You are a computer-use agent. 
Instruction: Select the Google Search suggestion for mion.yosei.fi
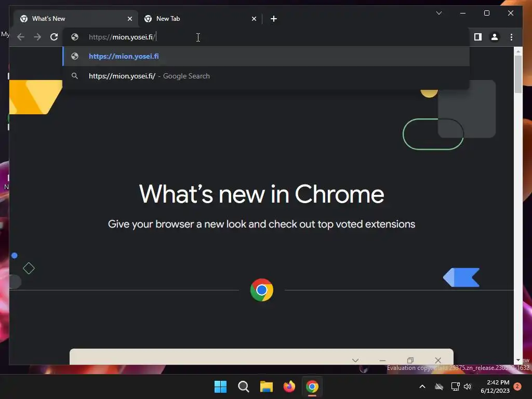click(266, 76)
